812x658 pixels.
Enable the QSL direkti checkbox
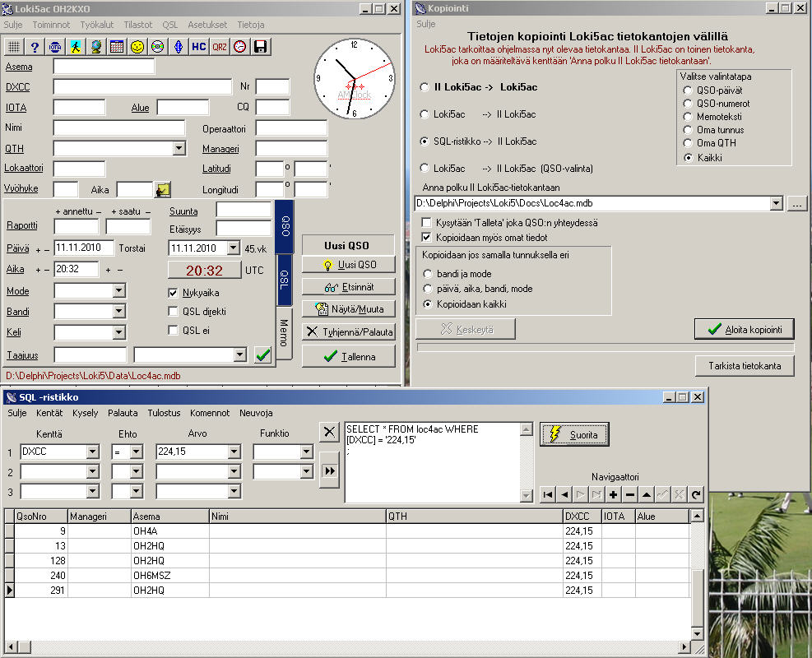[174, 312]
